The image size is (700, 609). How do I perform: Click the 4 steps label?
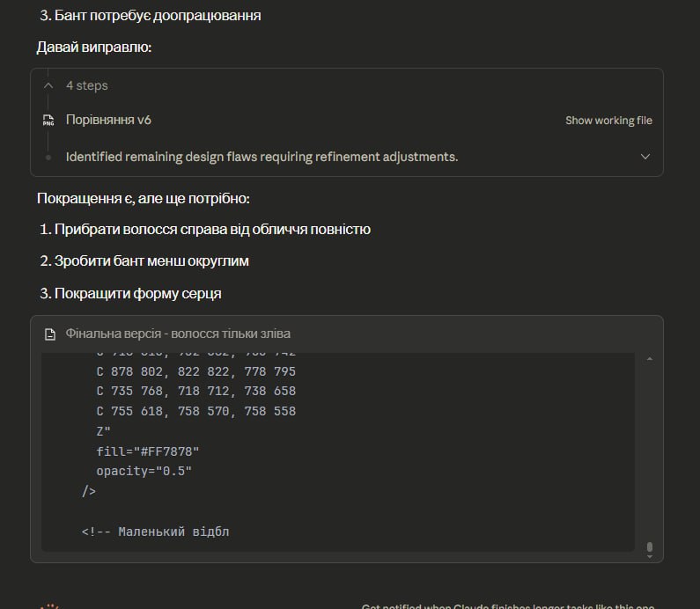point(87,85)
